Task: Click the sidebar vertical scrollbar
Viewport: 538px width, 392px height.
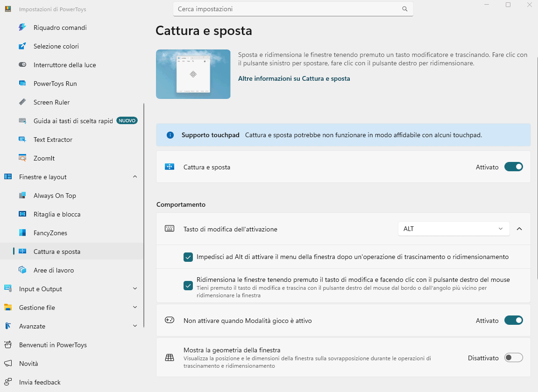Action: click(x=144, y=216)
